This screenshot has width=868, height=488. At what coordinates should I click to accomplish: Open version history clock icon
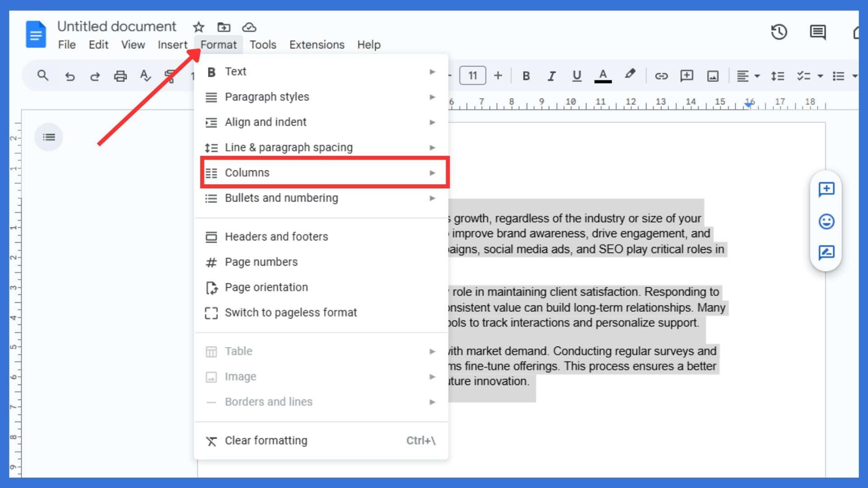(x=779, y=32)
